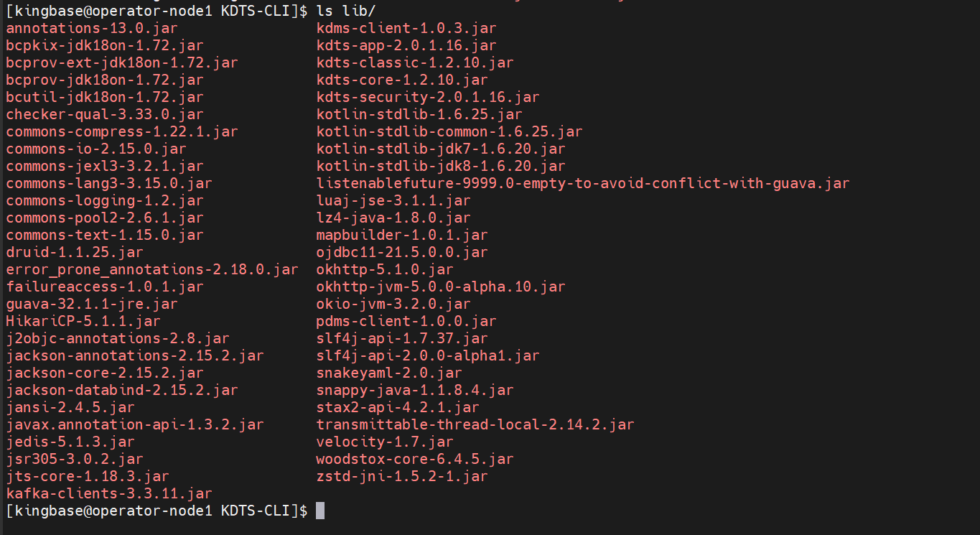Select kafka-clients-3.3.11.jar entry
Screen dimensions: 980x535
(108, 493)
